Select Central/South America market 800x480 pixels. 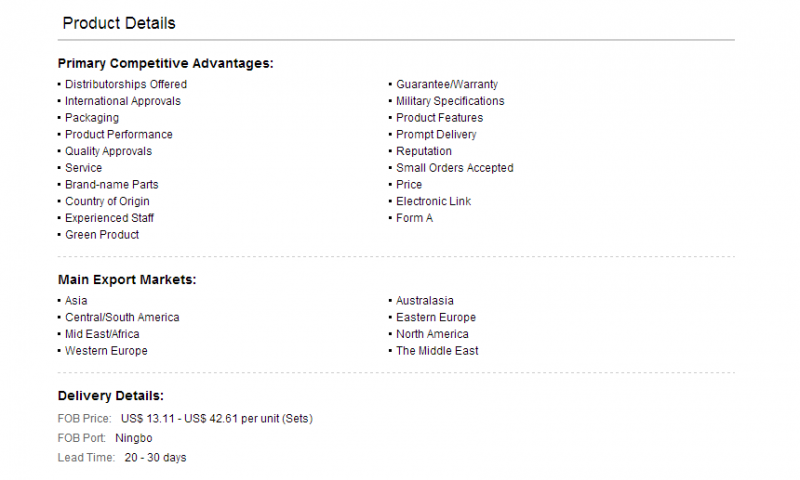point(122,317)
